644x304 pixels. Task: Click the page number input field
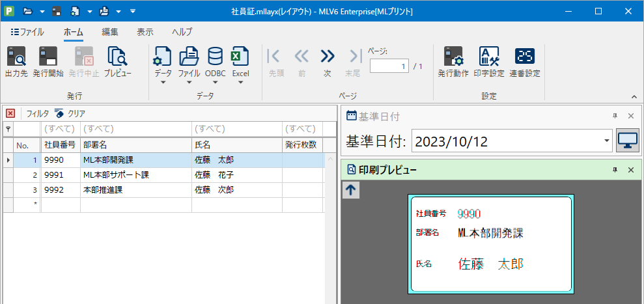pyautogui.click(x=389, y=66)
